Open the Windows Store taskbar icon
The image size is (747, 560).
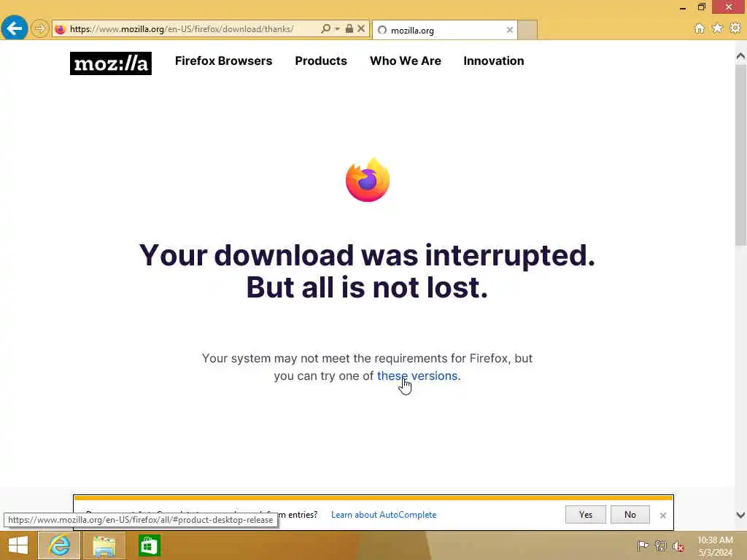[x=149, y=545]
